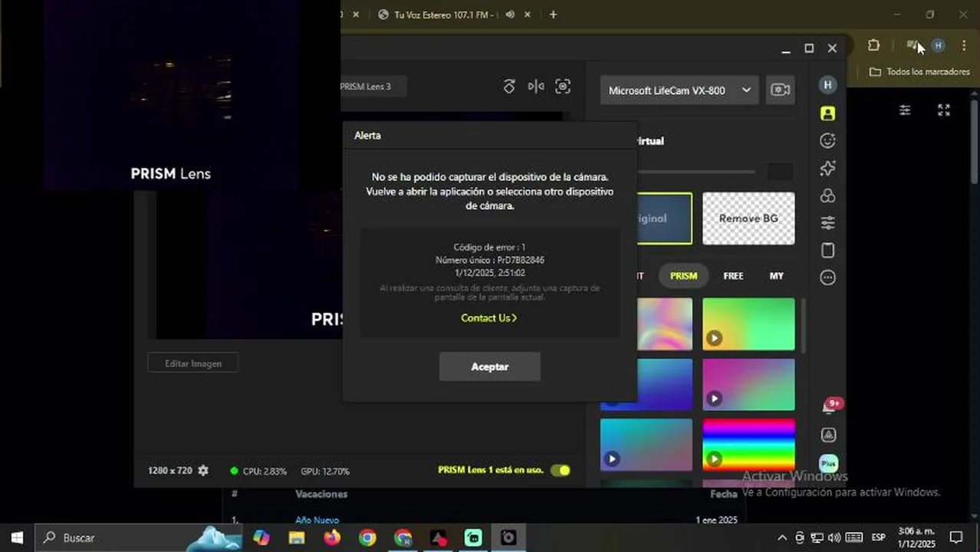Screen dimensions: 980x552
Task: Open the Chrome H profile avatar
Action: [x=938, y=46]
